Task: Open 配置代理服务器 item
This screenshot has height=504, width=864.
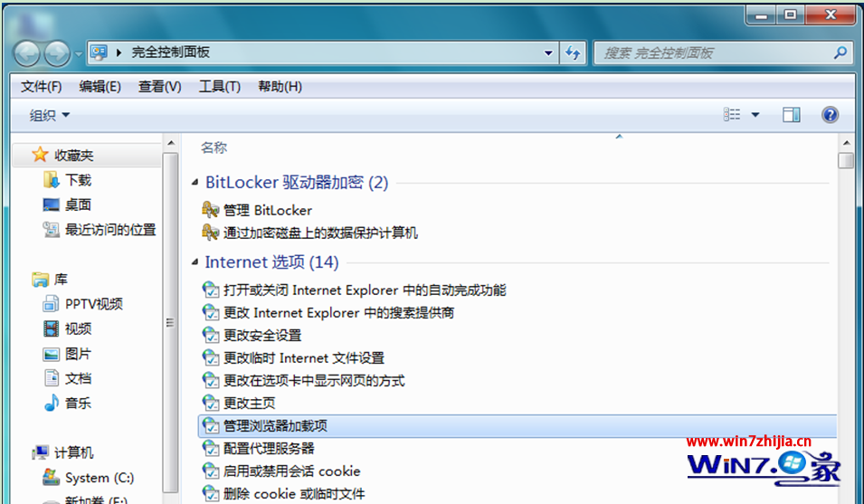Action: pos(269,449)
